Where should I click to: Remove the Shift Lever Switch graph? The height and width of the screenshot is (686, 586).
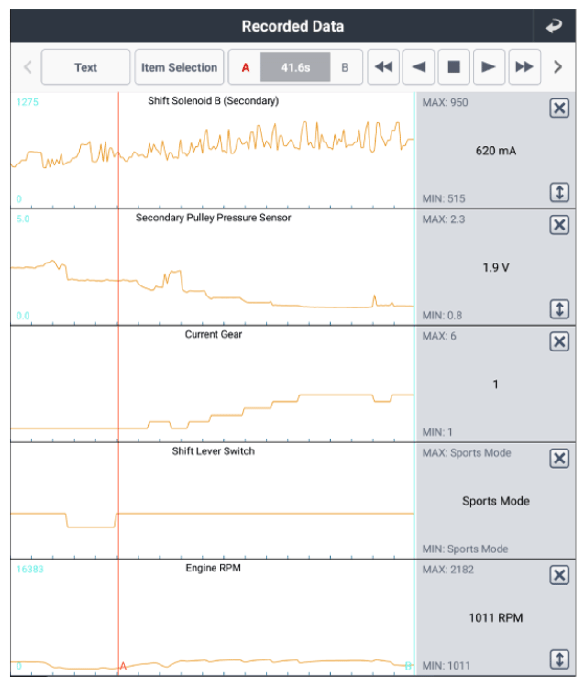click(559, 458)
